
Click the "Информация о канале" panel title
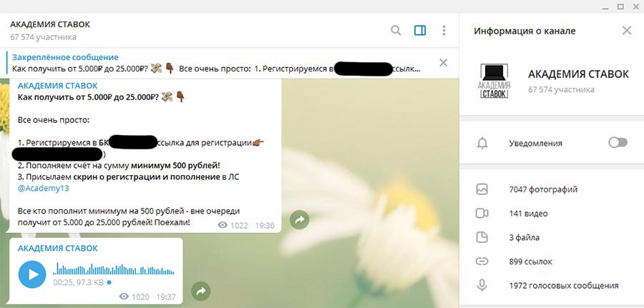525,31
